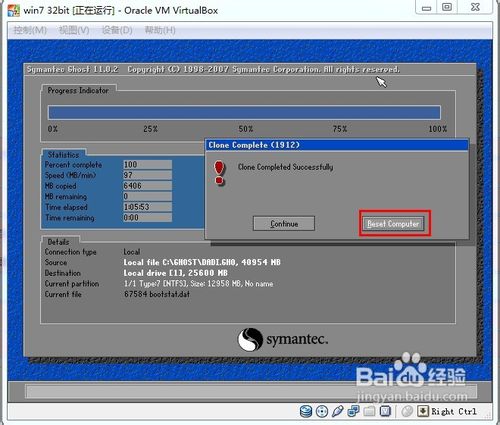Click the optical disc status icon

tap(322, 411)
